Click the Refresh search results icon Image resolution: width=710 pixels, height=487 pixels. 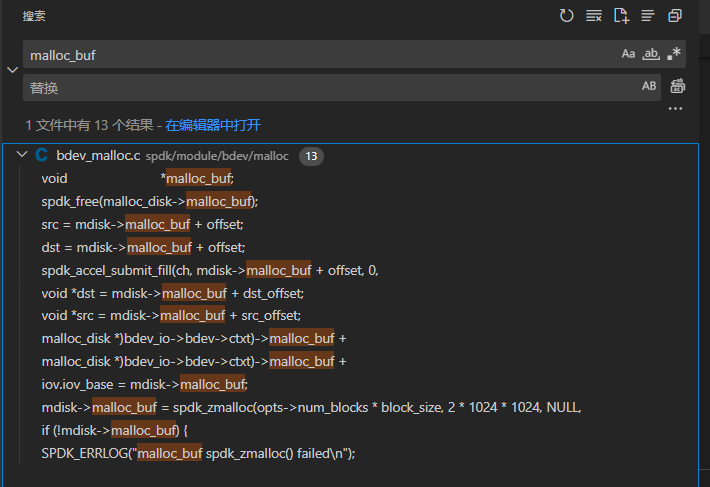pyautogui.click(x=566, y=16)
